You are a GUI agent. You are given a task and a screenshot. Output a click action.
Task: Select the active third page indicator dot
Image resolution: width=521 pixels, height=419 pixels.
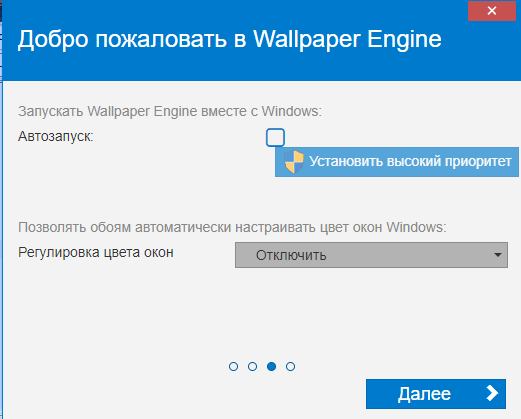271,367
